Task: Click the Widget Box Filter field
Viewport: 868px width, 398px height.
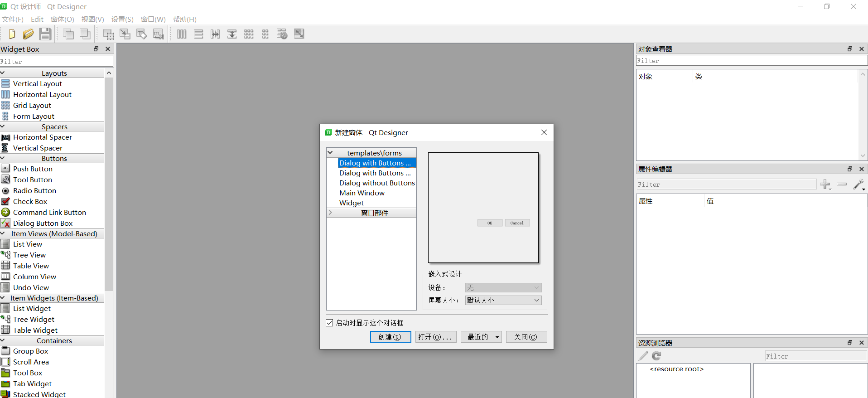Action: [56, 61]
